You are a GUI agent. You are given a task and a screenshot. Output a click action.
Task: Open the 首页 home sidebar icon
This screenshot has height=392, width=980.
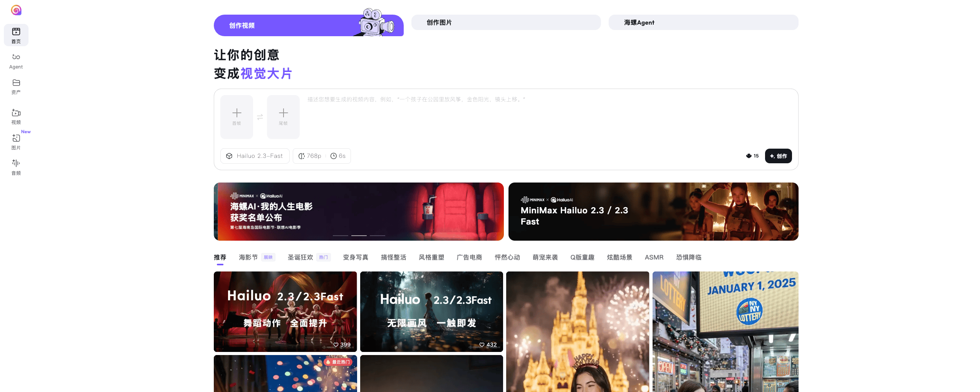(x=16, y=35)
